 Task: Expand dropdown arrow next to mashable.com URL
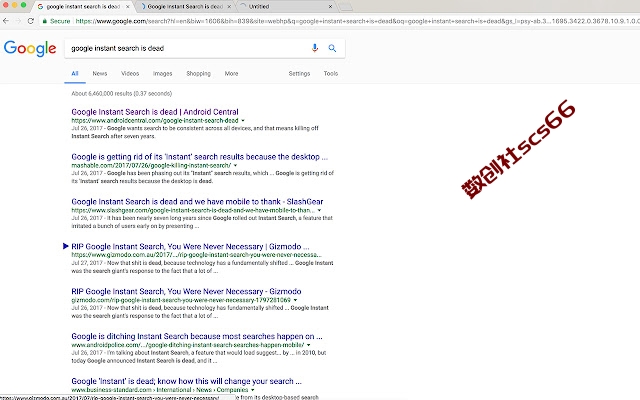[x=236, y=165]
